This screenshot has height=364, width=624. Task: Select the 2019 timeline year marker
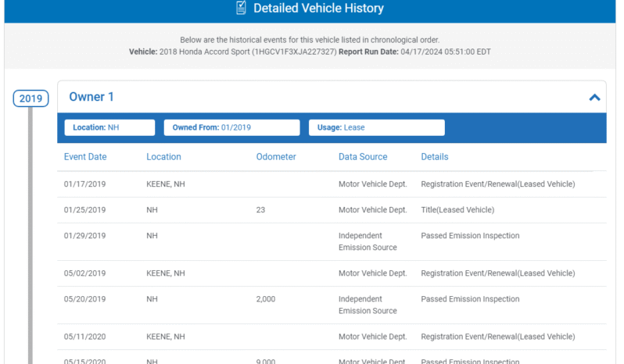pos(30,98)
